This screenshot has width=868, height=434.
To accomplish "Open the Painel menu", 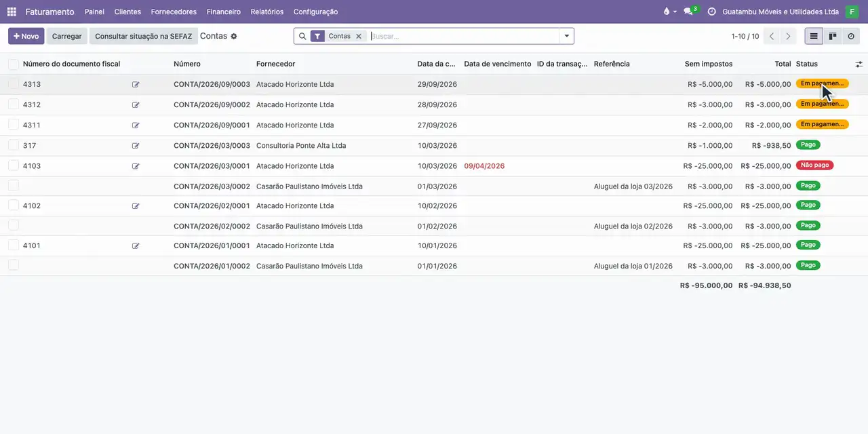I will pos(94,12).
